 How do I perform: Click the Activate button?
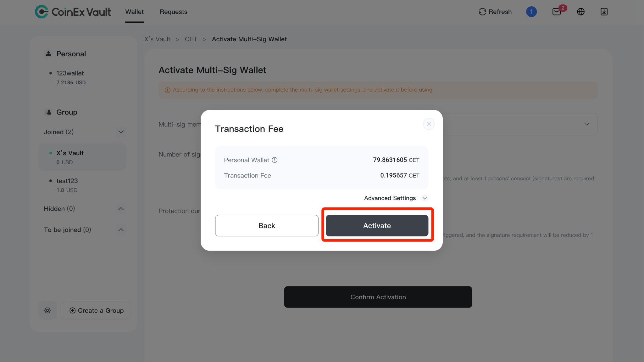(x=377, y=226)
